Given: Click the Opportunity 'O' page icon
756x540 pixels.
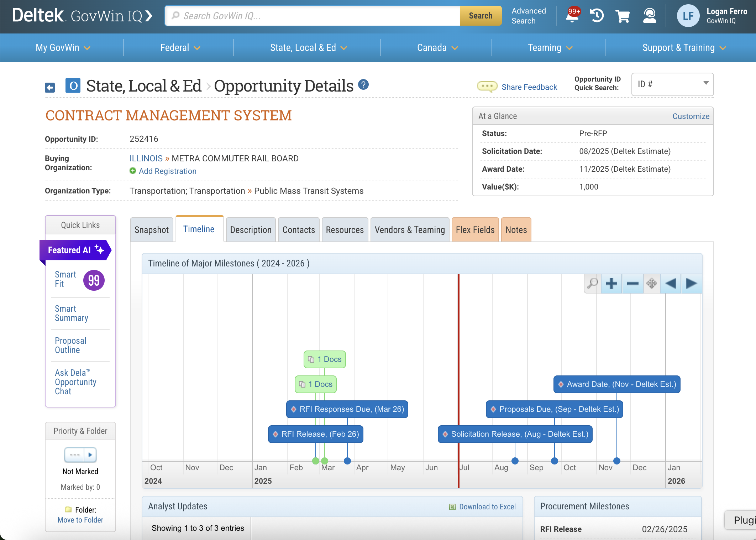Looking at the screenshot, I should pyautogui.click(x=73, y=86).
